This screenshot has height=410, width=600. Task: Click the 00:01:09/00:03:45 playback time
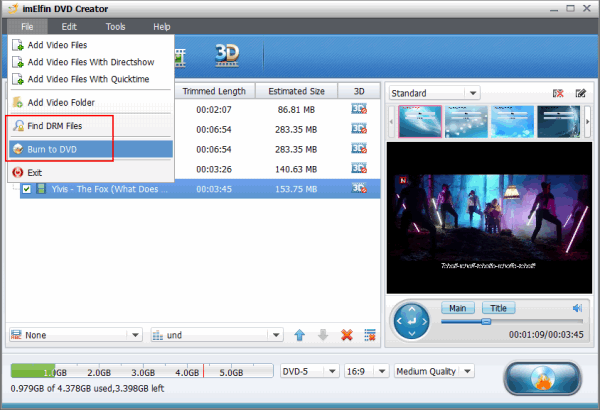point(546,335)
